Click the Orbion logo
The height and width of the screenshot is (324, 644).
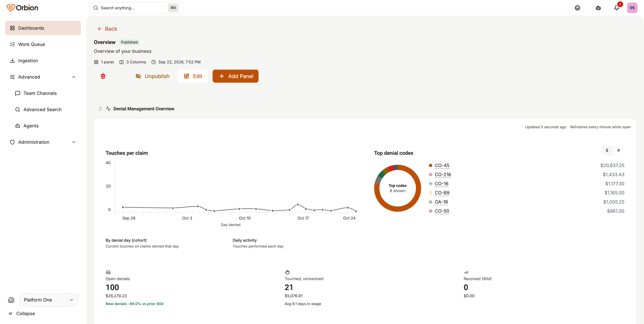click(x=22, y=8)
